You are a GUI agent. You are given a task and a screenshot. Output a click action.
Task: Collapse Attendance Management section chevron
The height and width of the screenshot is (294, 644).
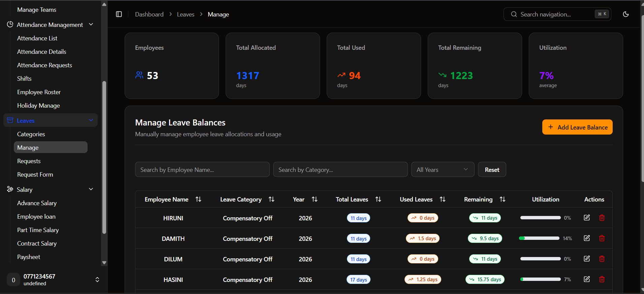91,25
